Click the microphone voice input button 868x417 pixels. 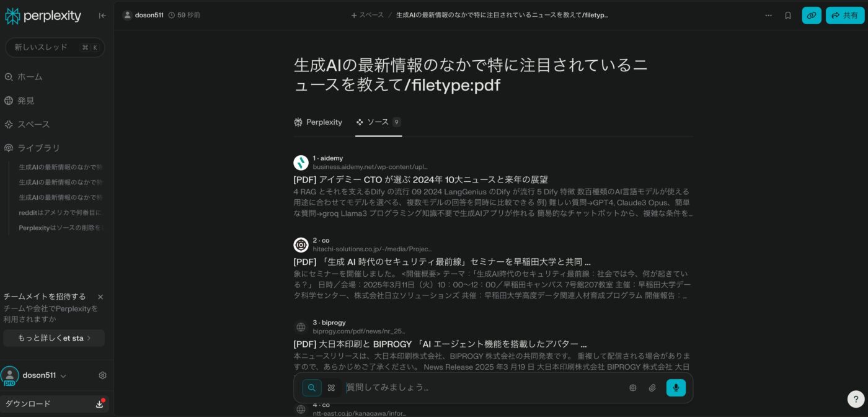pos(675,388)
